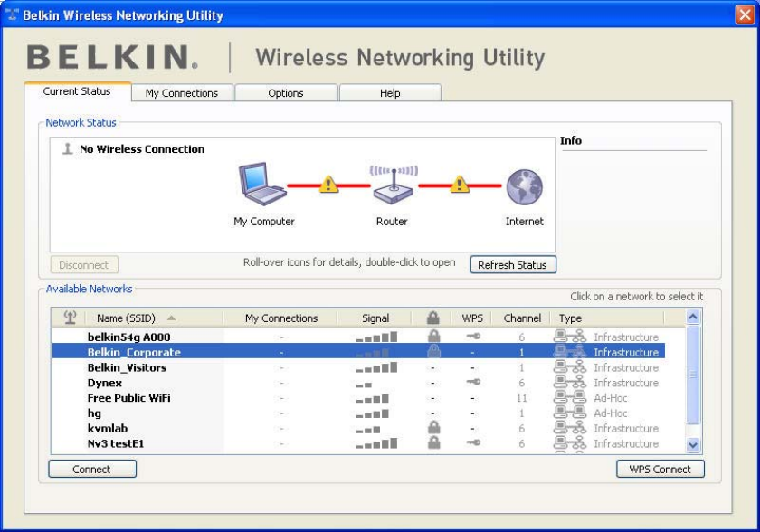This screenshot has height=532, width=760.
Task: Click infrastructure type icon for Belkin_Visitors
Action: click(x=570, y=366)
